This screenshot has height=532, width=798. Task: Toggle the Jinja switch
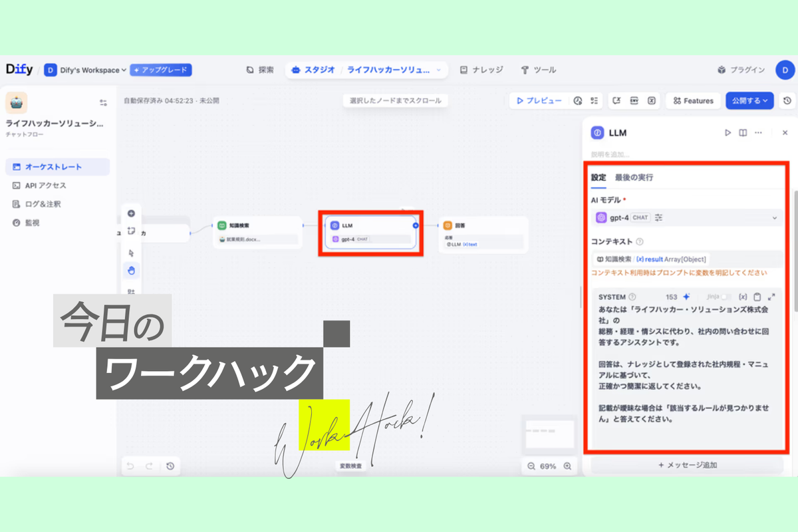coord(726,297)
